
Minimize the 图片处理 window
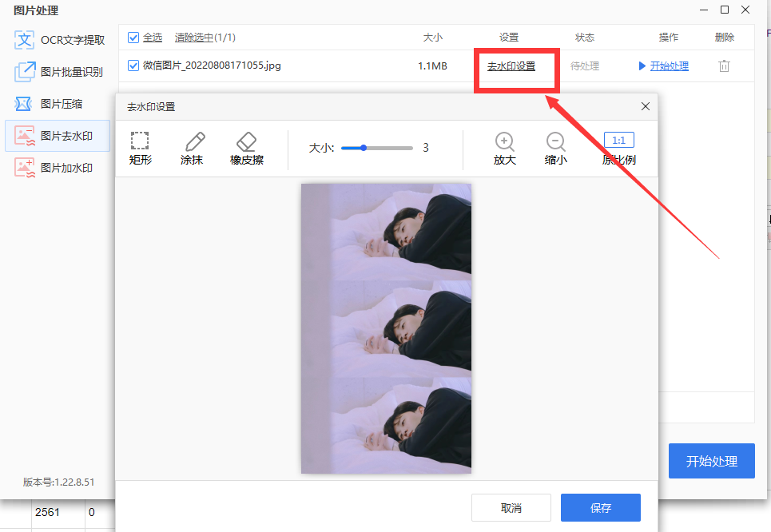point(704,10)
